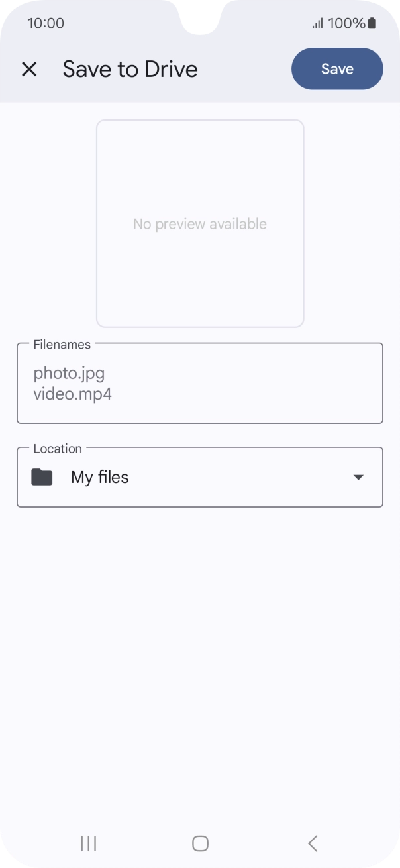Click the folder icon in Location
The height and width of the screenshot is (868, 400).
pos(42,477)
